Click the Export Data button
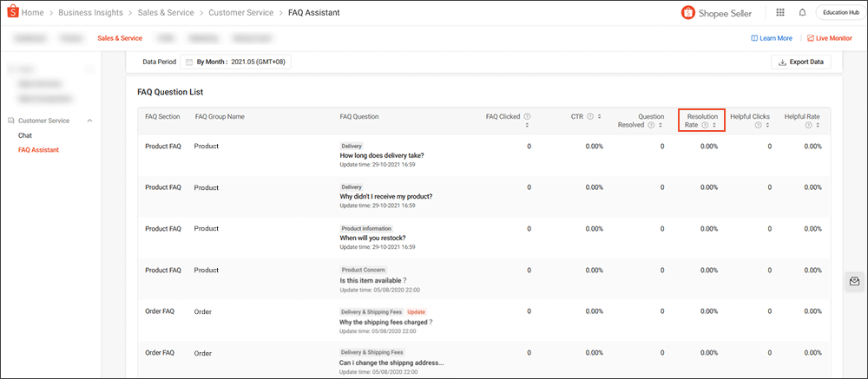Screen dimensions: 868x379 (x=801, y=62)
